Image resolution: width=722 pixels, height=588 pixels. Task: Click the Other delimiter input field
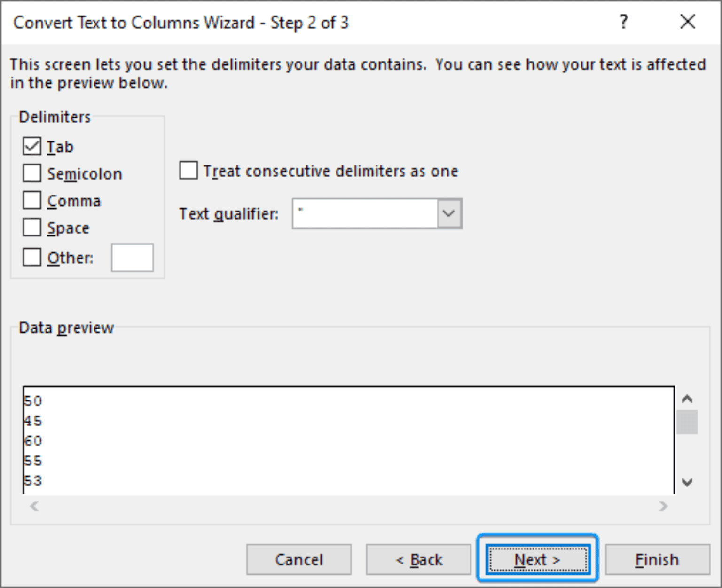pos(132,258)
